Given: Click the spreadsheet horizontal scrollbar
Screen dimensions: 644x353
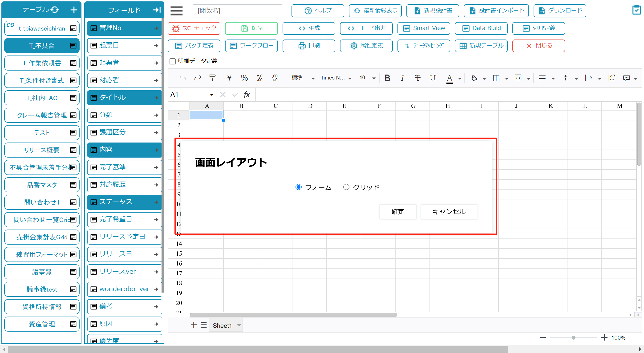Looking at the screenshot, I should coord(293,315).
